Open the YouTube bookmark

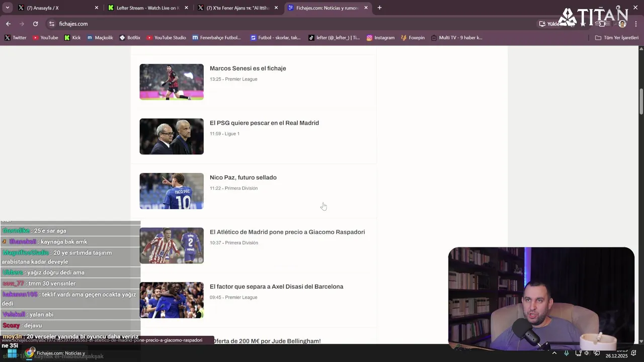tap(45, 38)
